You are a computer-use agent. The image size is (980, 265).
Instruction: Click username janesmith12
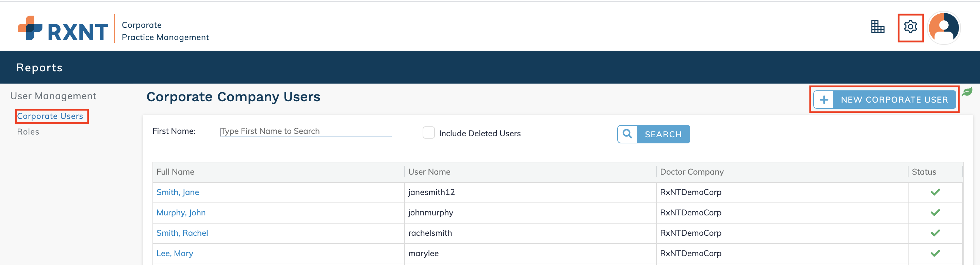(431, 192)
